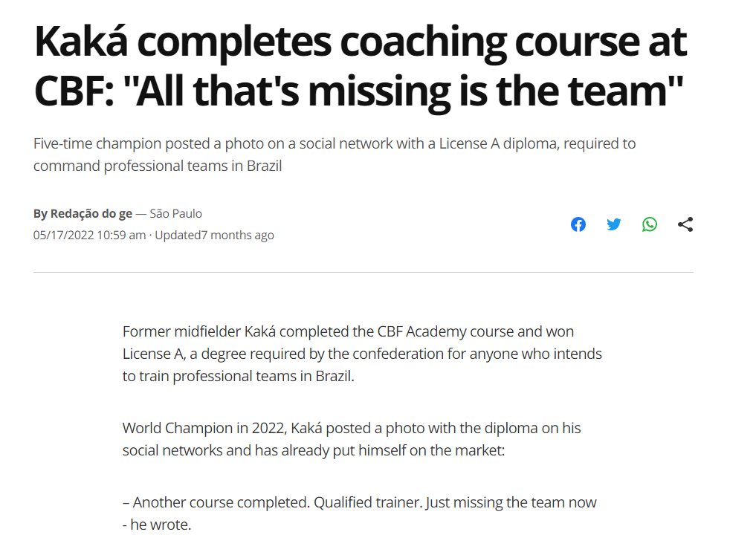Click the São Paulo location text
756x555 pixels.
175,213
